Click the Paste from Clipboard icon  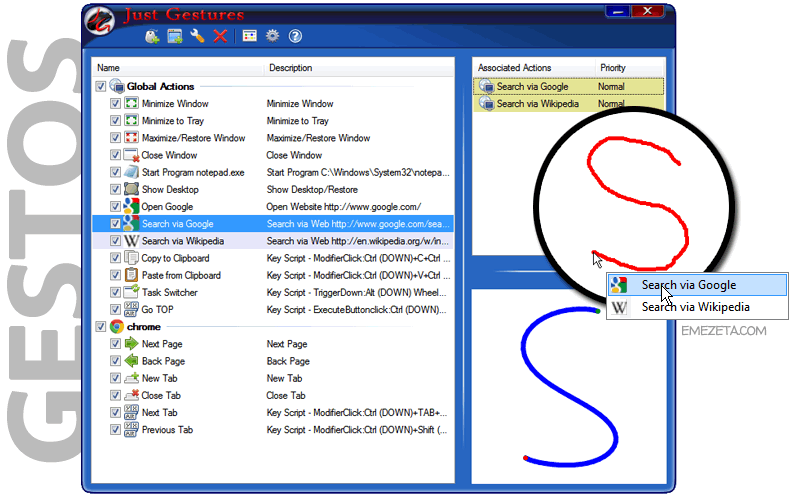(132, 274)
